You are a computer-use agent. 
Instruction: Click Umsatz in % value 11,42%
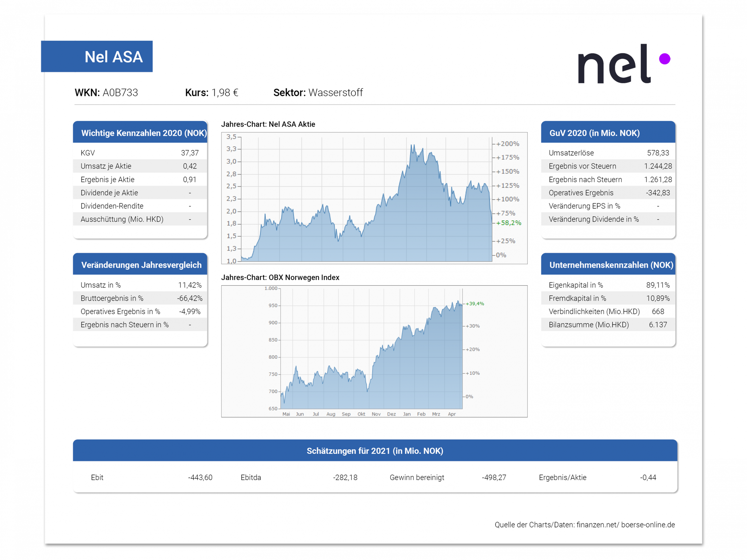click(x=190, y=285)
